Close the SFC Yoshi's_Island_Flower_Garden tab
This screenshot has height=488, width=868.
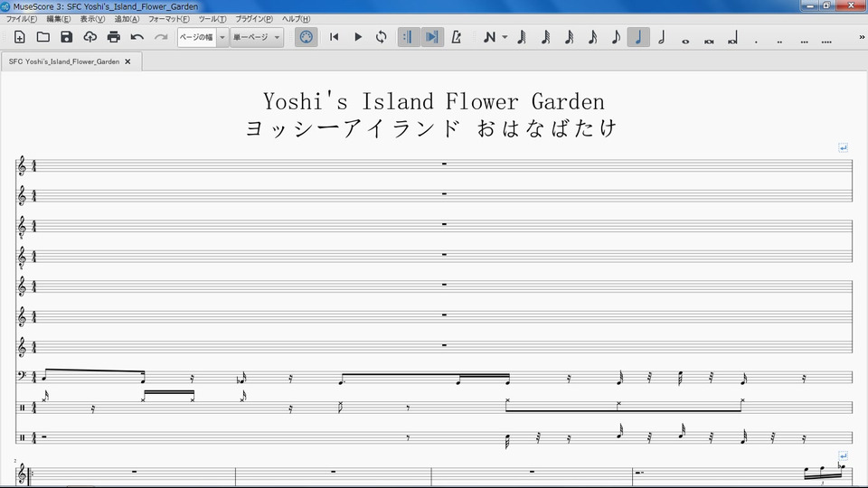[x=127, y=61]
